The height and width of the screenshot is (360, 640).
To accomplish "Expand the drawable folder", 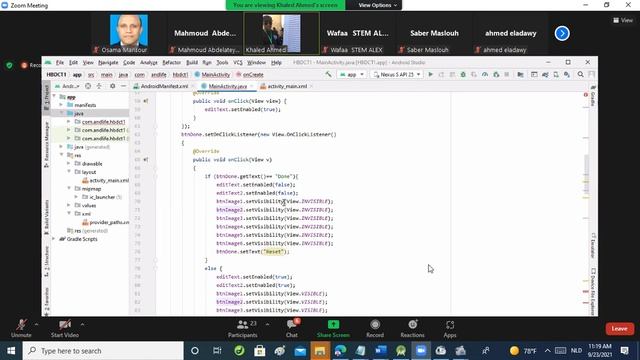I will pos(69,164).
